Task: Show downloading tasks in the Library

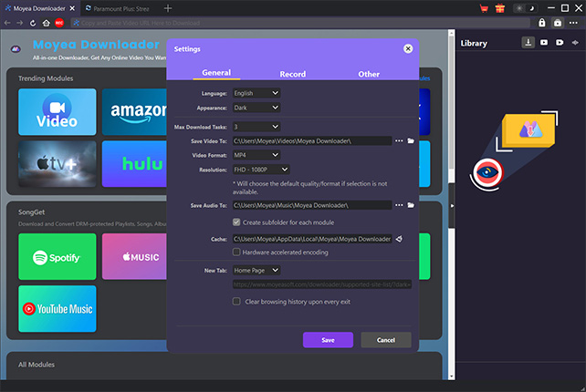Action: 528,43
